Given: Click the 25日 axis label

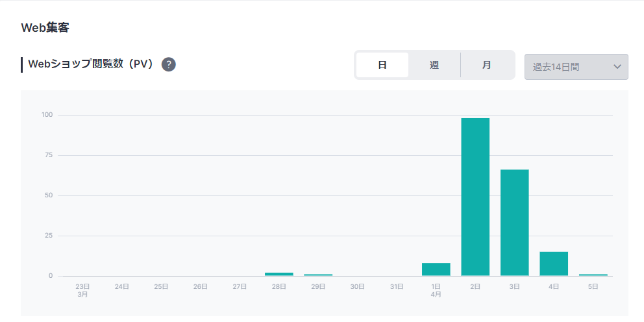Looking at the screenshot, I should click(x=161, y=287).
